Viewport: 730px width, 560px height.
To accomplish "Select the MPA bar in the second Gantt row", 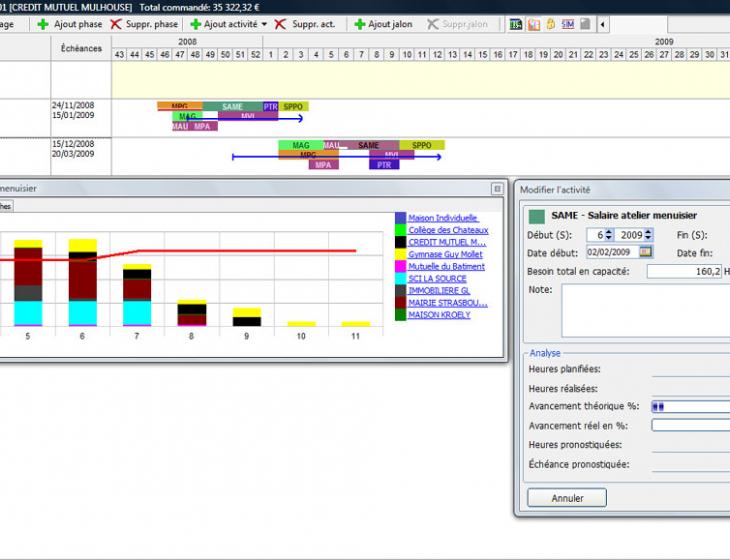I will tap(324, 165).
